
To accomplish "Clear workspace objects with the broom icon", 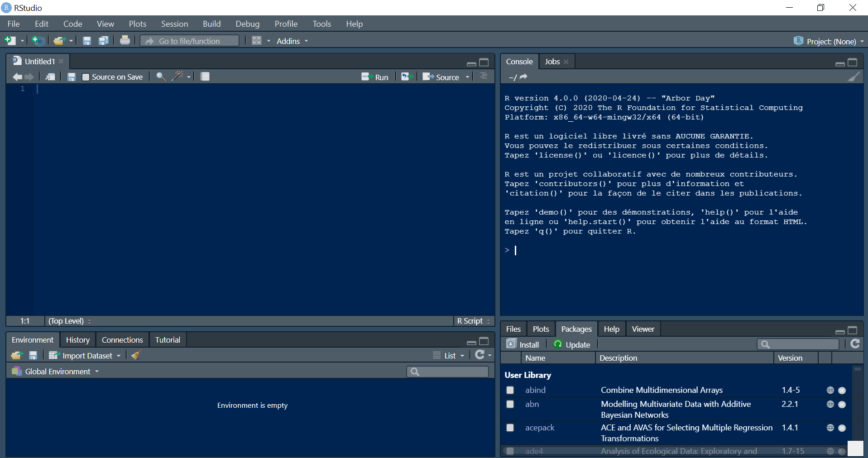I will tap(136, 355).
